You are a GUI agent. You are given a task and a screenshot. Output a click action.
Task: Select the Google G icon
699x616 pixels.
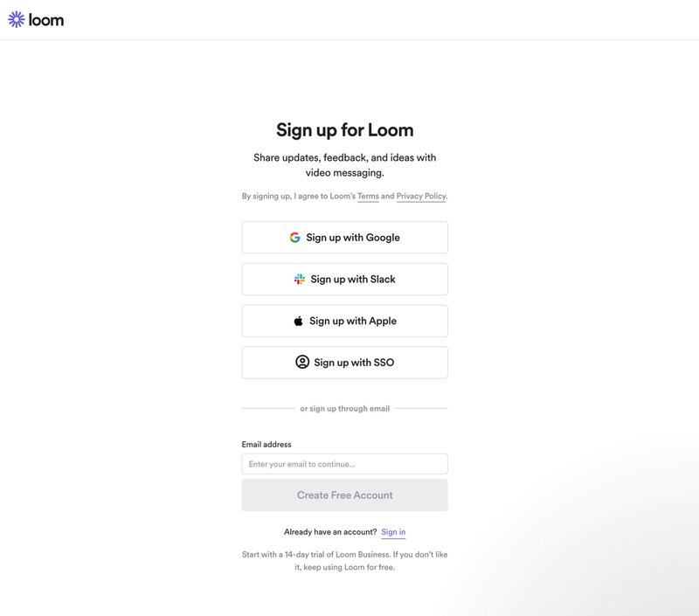[294, 237]
